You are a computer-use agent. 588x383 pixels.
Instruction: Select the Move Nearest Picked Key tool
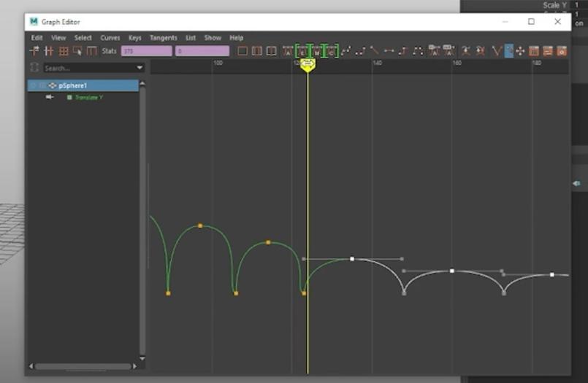(34, 51)
